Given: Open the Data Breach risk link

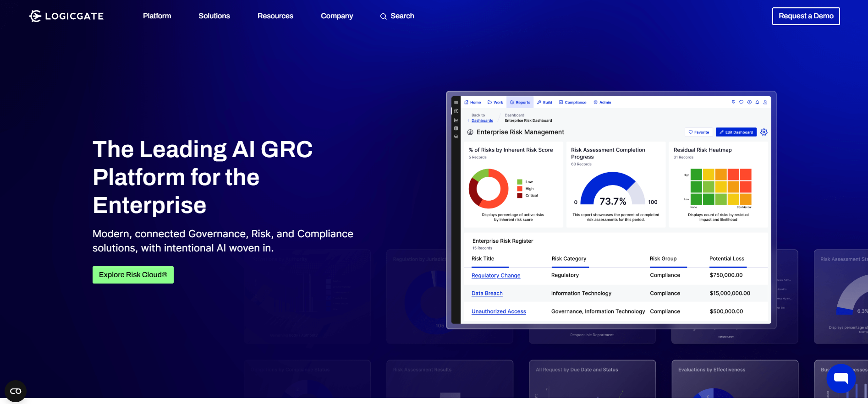Looking at the screenshot, I should coord(487,293).
